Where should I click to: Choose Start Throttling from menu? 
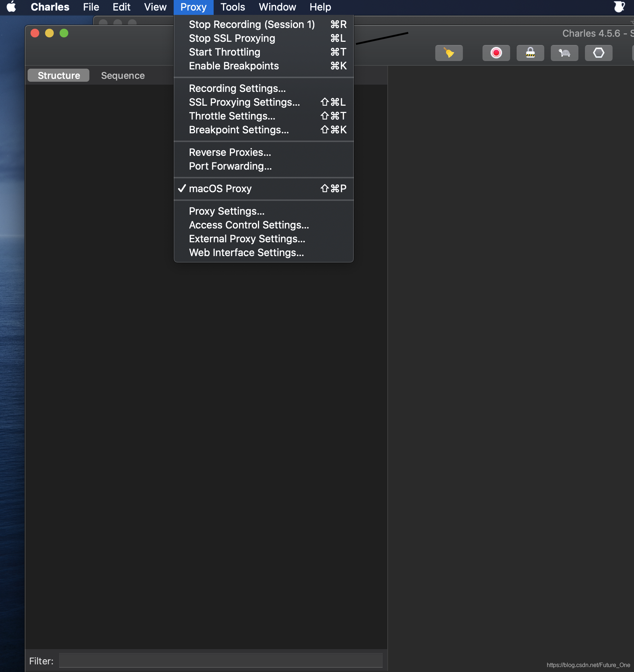coord(264,52)
